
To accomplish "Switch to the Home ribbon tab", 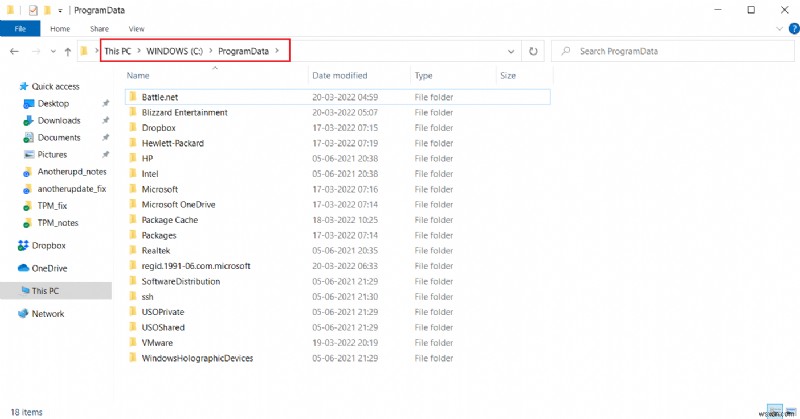I will (x=60, y=29).
